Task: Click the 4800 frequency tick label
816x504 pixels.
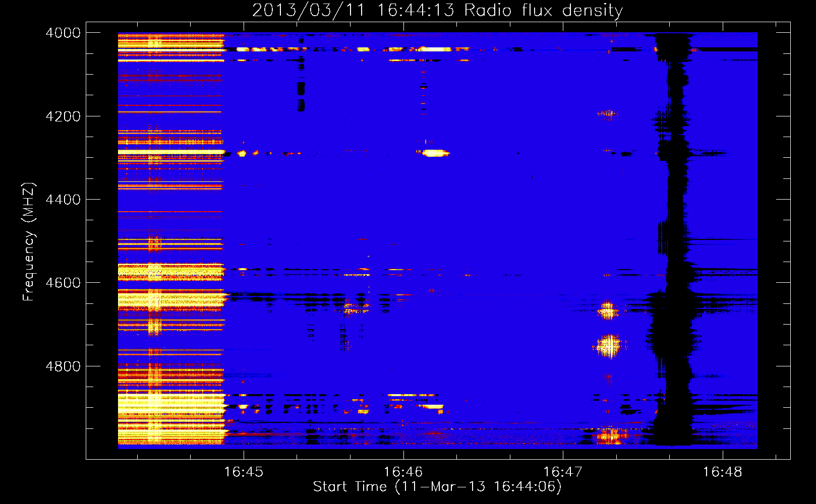Action: [63, 366]
